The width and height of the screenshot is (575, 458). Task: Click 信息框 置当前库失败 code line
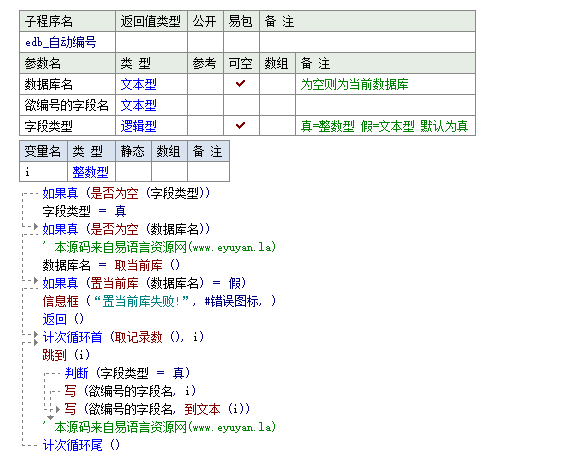pos(159,301)
